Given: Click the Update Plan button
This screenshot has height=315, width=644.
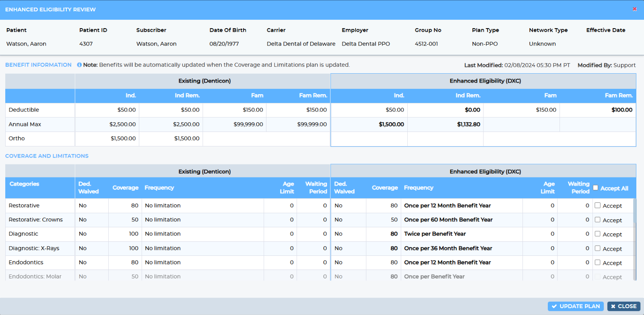Looking at the screenshot, I should [576, 306].
